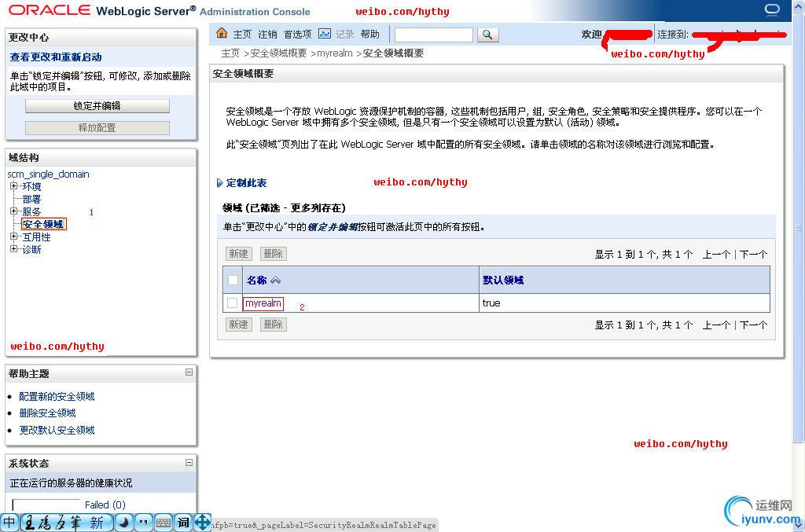
Task: Click lower 上一个 pagination link
Action: coord(716,325)
